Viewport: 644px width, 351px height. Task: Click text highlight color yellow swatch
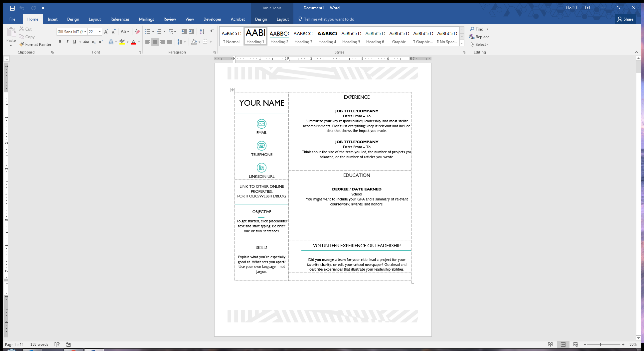tap(122, 42)
